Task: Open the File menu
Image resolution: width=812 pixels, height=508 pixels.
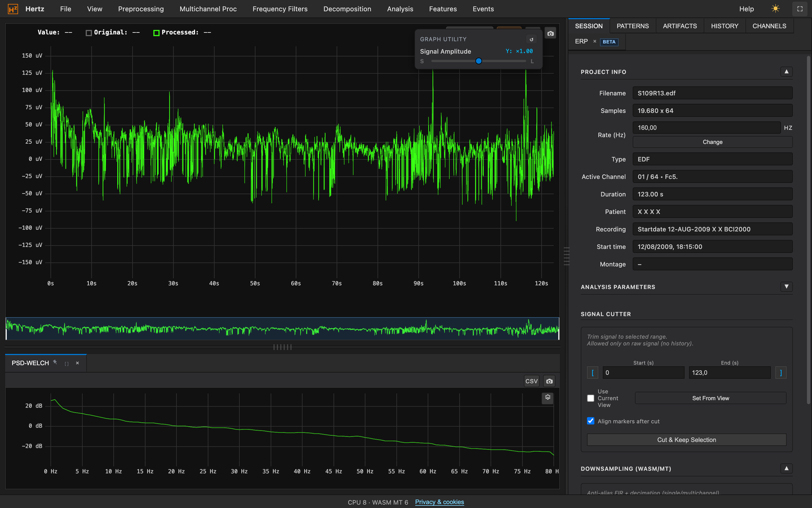Action: click(x=66, y=9)
